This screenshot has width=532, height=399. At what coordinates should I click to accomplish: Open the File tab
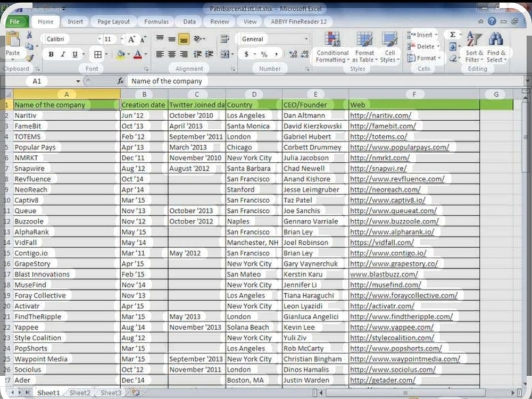pos(15,21)
